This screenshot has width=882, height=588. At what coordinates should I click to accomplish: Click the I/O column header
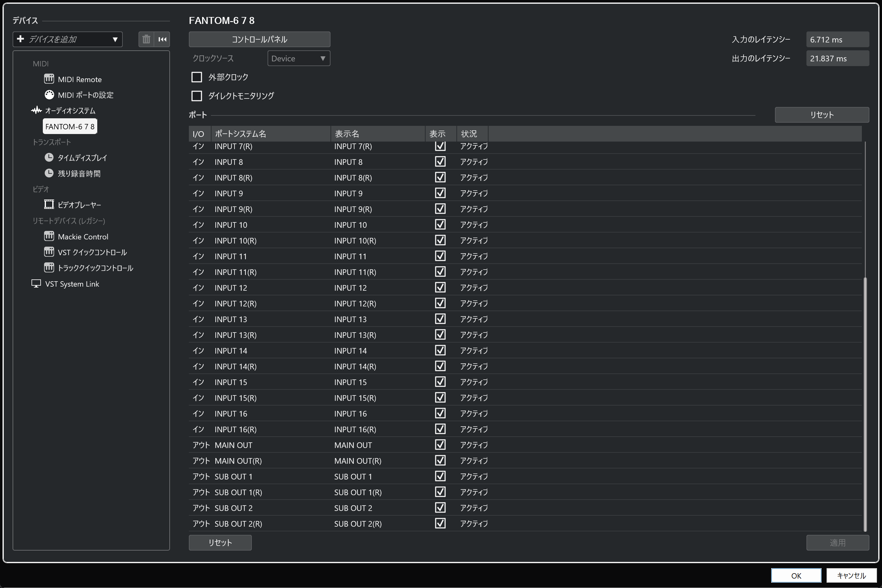tap(200, 134)
